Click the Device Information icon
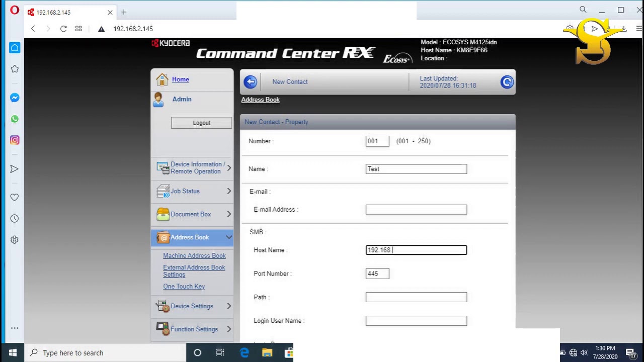Image resolution: width=644 pixels, height=362 pixels. pos(163,168)
